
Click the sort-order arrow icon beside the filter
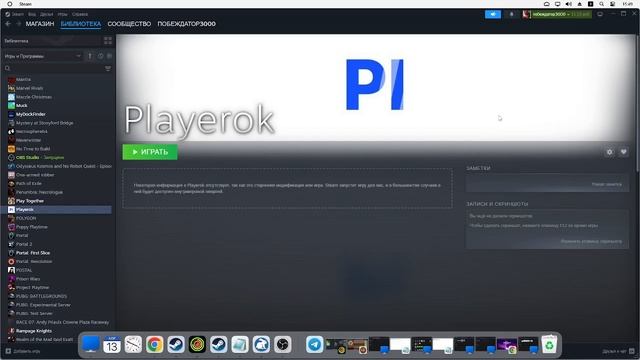[90, 56]
